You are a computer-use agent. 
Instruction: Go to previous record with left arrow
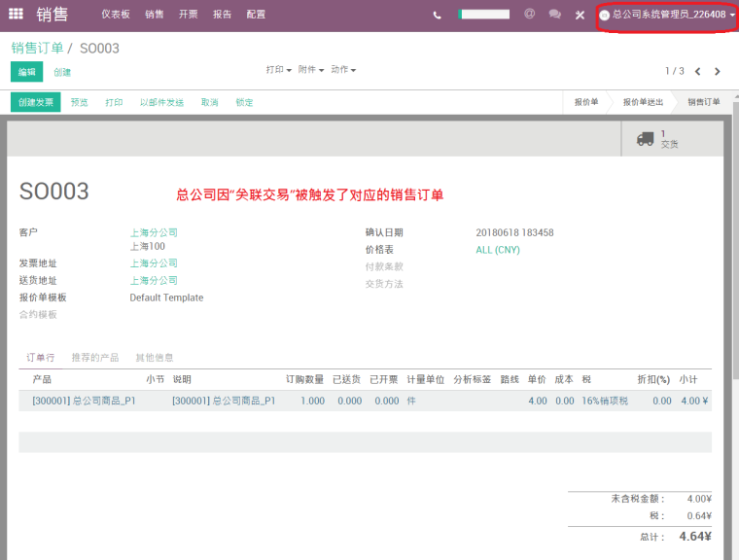coord(697,71)
